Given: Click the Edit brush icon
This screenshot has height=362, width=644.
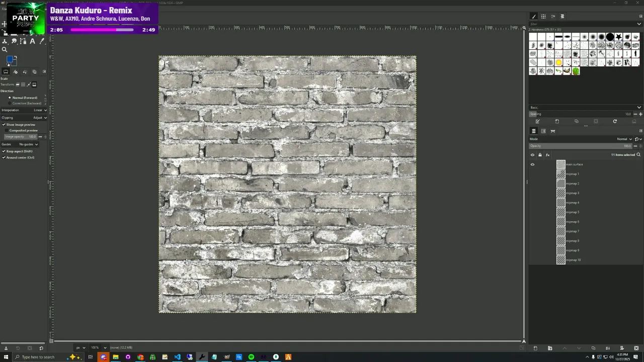Looking at the screenshot, I should 537,121.
